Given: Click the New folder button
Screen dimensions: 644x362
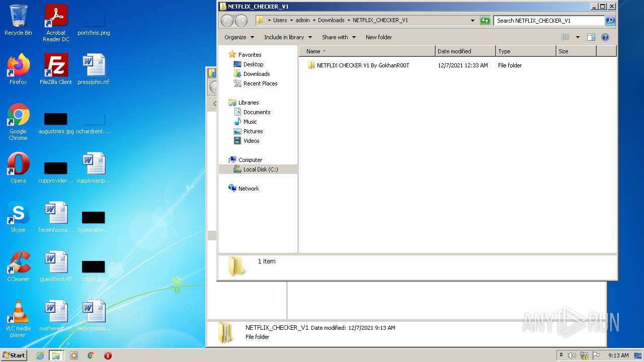Looking at the screenshot, I should click(x=379, y=37).
